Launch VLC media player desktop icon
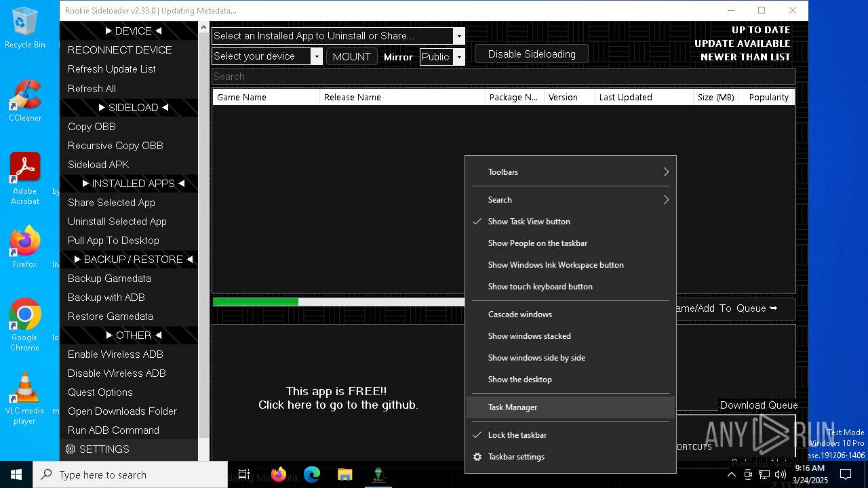The image size is (868, 488). tap(25, 399)
